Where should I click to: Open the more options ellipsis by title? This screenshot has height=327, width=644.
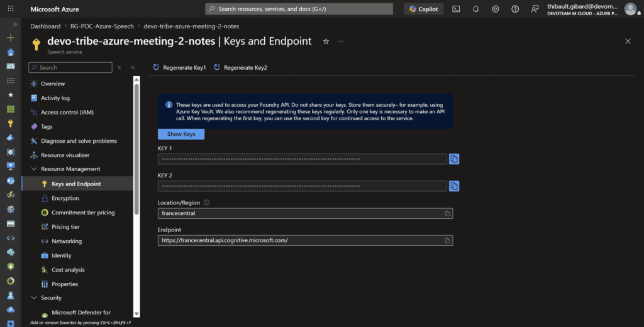tap(340, 42)
